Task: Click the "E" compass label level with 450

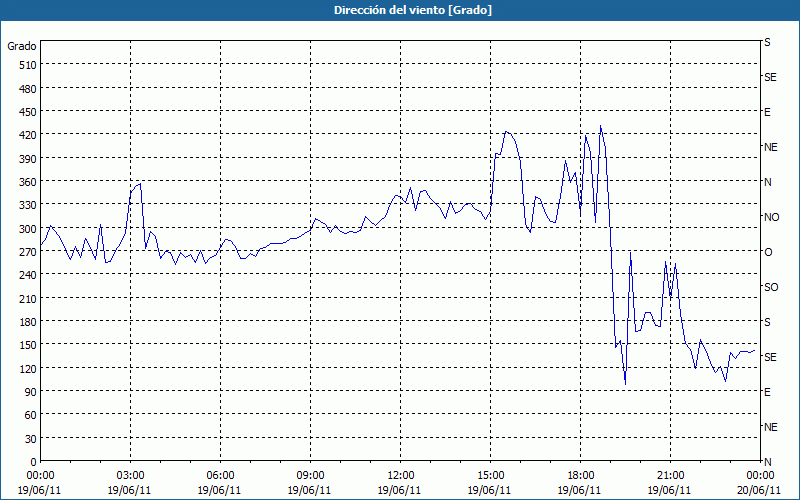Action: pyautogui.click(x=767, y=112)
